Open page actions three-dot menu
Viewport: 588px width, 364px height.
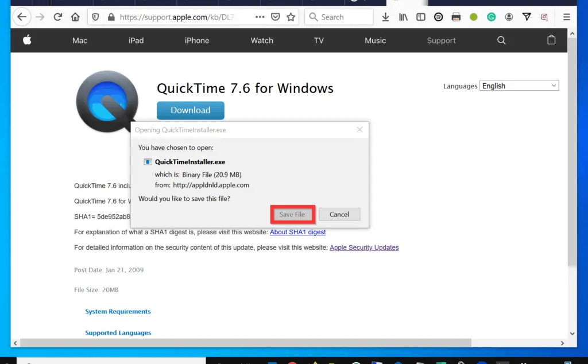point(260,17)
